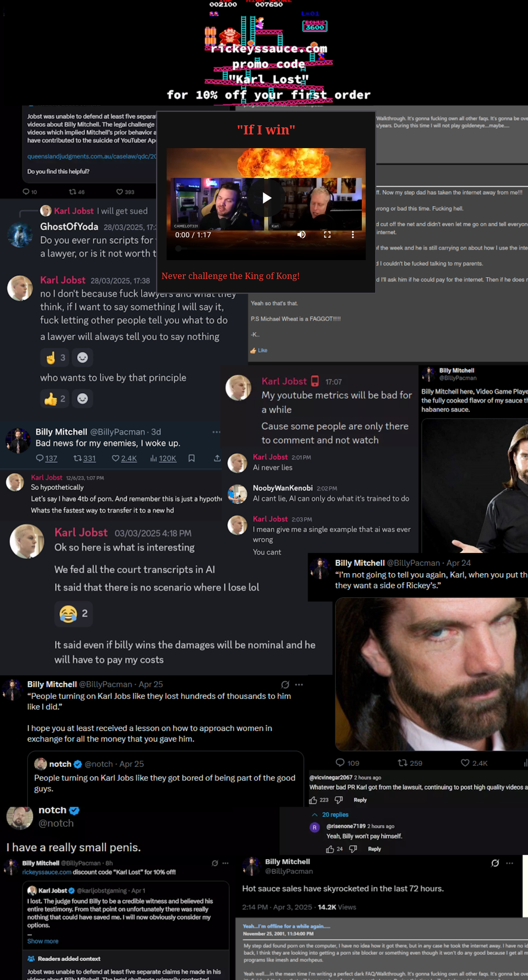Open the queenslandjudgments.com.au caselaw link
Screen dimensions: 528x980
click(x=92, y=156)
